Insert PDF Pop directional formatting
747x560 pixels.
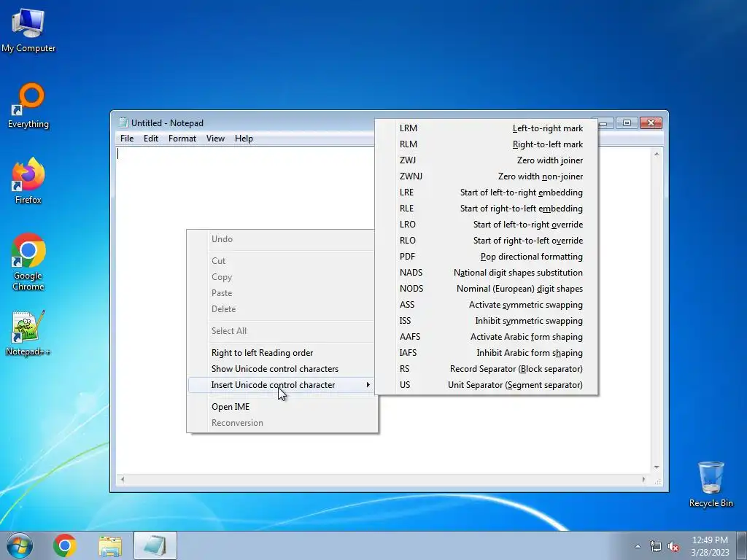click(x=487, y=257)
